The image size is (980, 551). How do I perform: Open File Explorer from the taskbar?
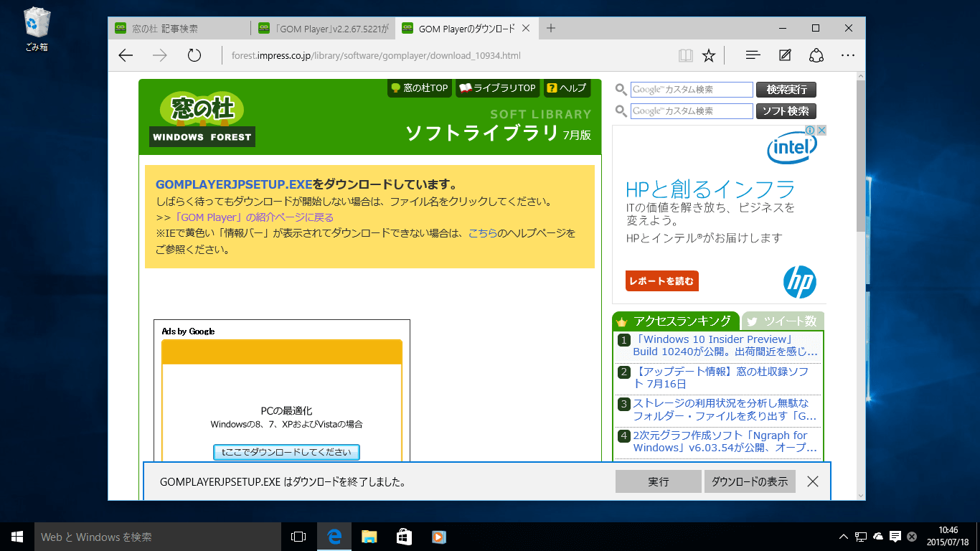[369, 537]
